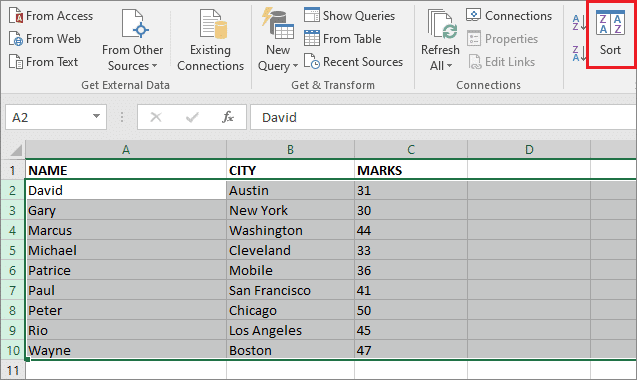
Task: Click the Insert Function fx button
Action: [x=228, y=117]
